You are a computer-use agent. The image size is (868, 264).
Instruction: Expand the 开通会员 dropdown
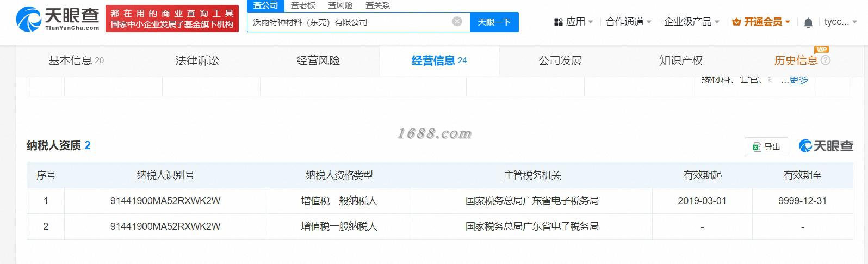coord(761,22)
